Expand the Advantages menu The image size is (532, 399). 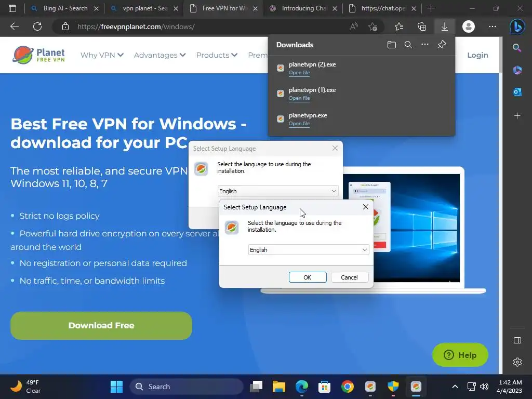pyautogui.click(x=159, y=55)
